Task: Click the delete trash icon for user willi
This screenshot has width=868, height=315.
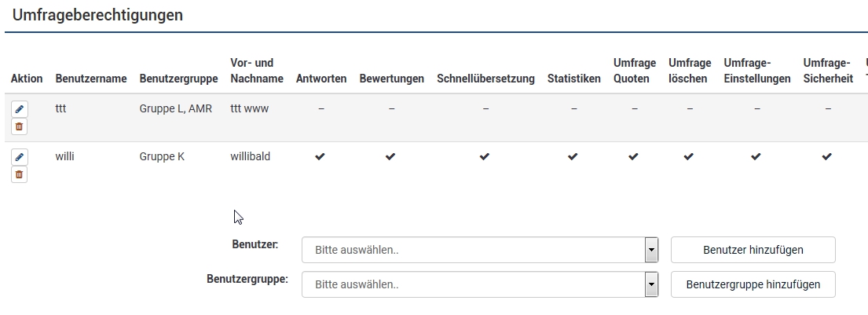Action: pos(20,174)
